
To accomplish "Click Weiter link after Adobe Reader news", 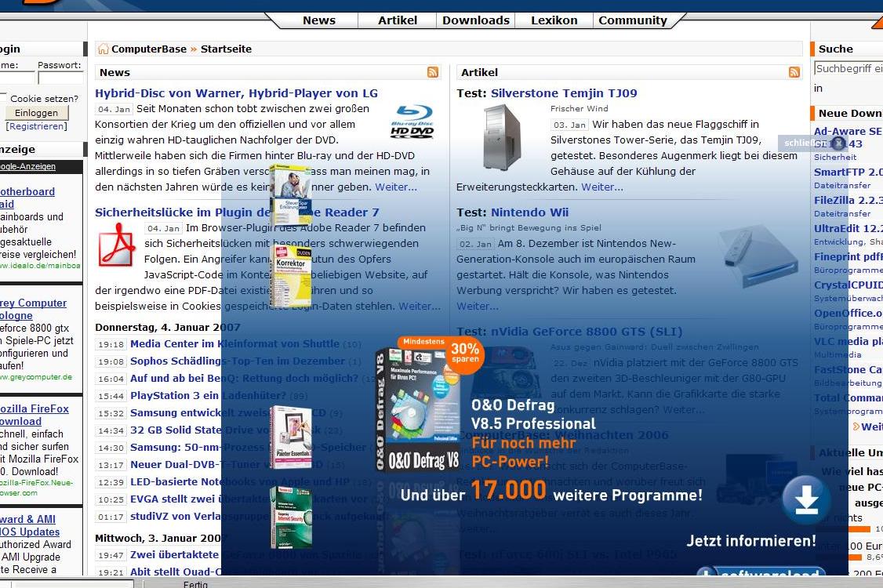I will tap(420, 307).
